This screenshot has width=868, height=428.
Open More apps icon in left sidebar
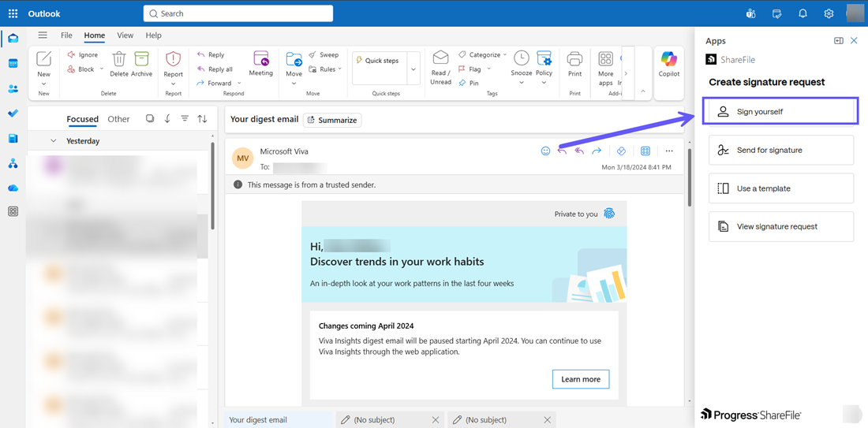[x=13, y=211]
